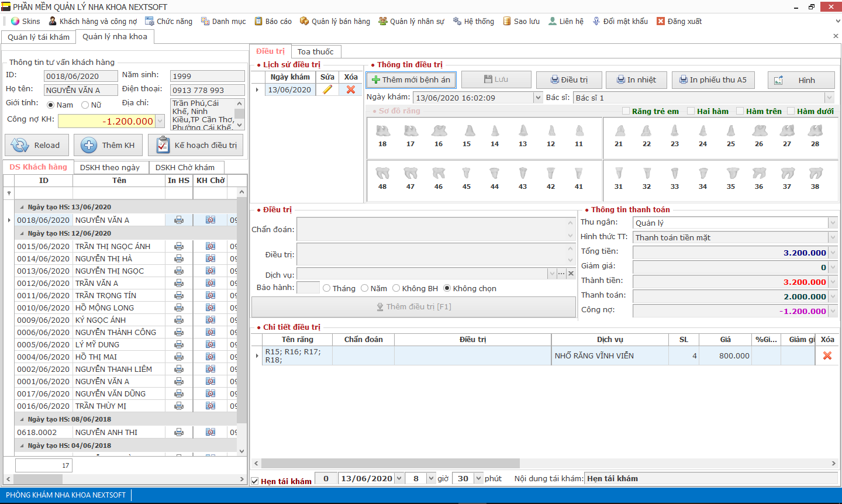
Task: Enable the Răng trẻ em checkbox
Action: tap(626, 111)
